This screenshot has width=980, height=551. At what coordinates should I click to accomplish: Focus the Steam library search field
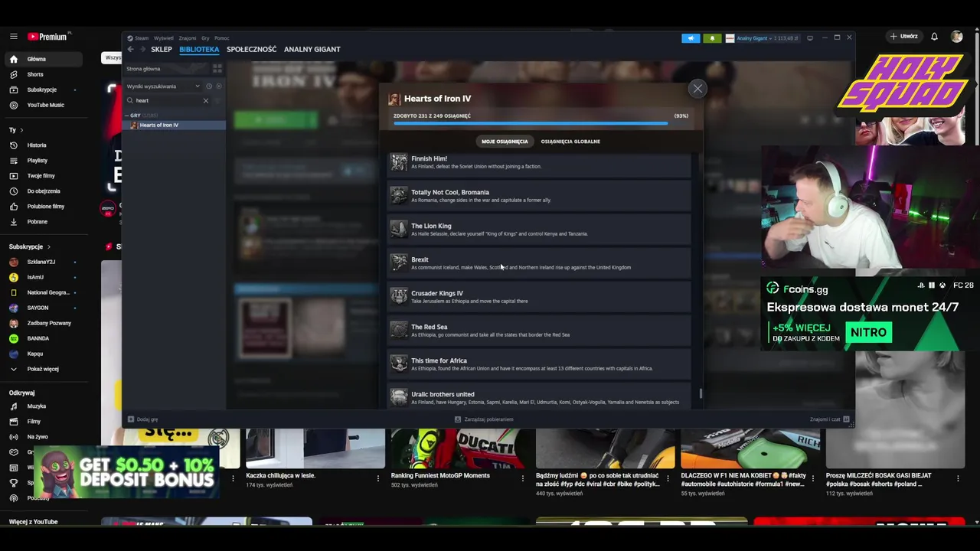pos(167,100)
